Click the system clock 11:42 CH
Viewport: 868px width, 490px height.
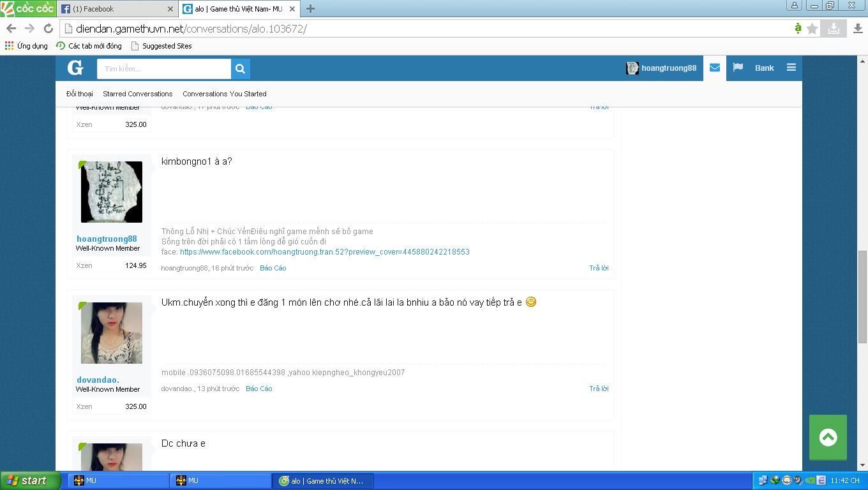[845, 480]
